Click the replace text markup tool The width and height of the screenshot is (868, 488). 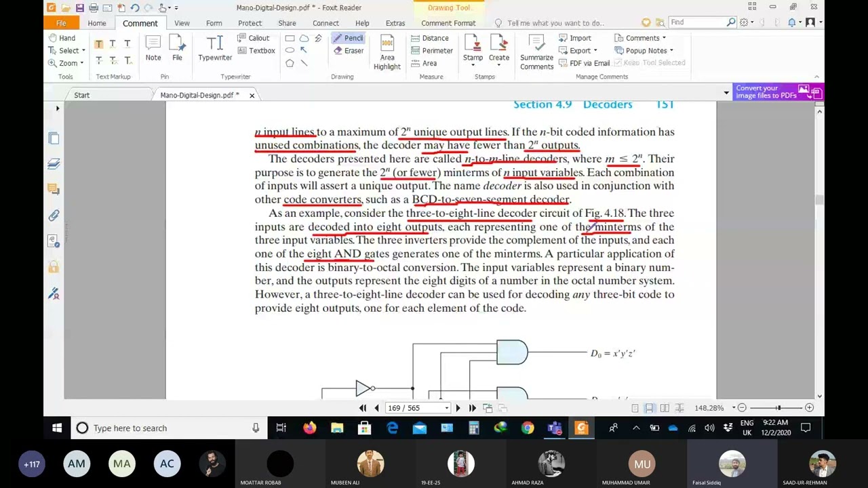coord(113,60)
